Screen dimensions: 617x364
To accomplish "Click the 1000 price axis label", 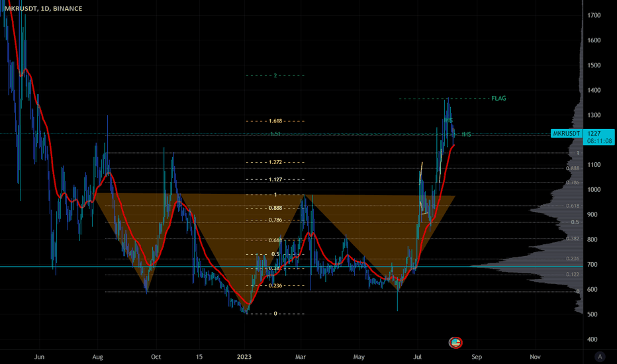I will pos(594,190).
